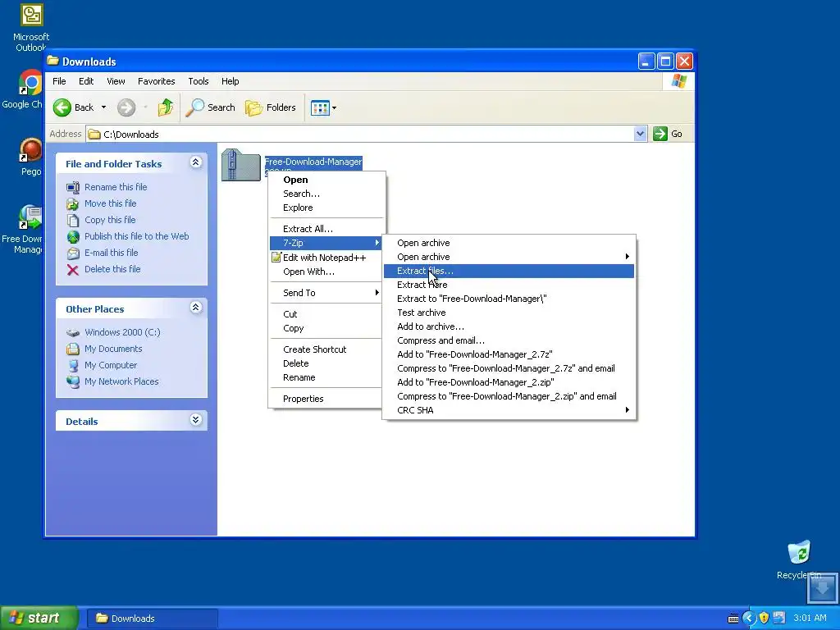Open Recycle Bin desktop icon

pos(799,559)
